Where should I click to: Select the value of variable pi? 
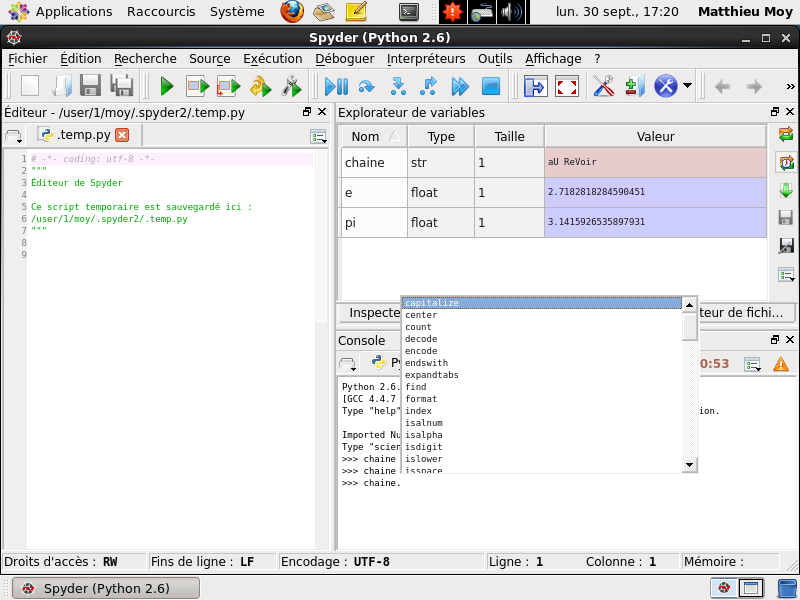click(x=655, y=222)
